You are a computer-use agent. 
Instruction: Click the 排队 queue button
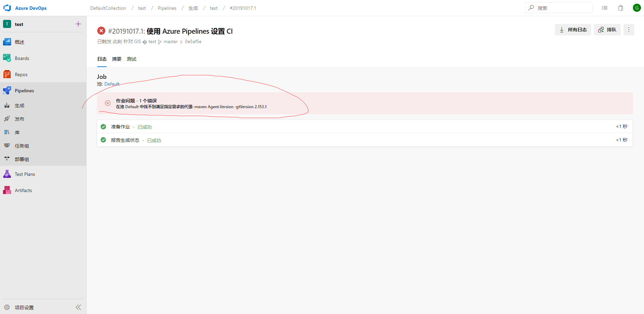[x=607, y=30]
